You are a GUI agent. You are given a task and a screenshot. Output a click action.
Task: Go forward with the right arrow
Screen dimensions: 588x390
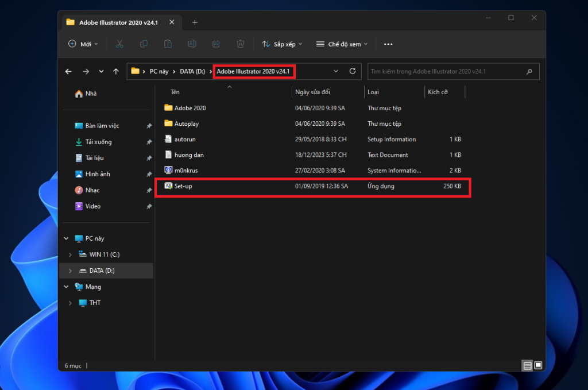[x=86, y=71]
